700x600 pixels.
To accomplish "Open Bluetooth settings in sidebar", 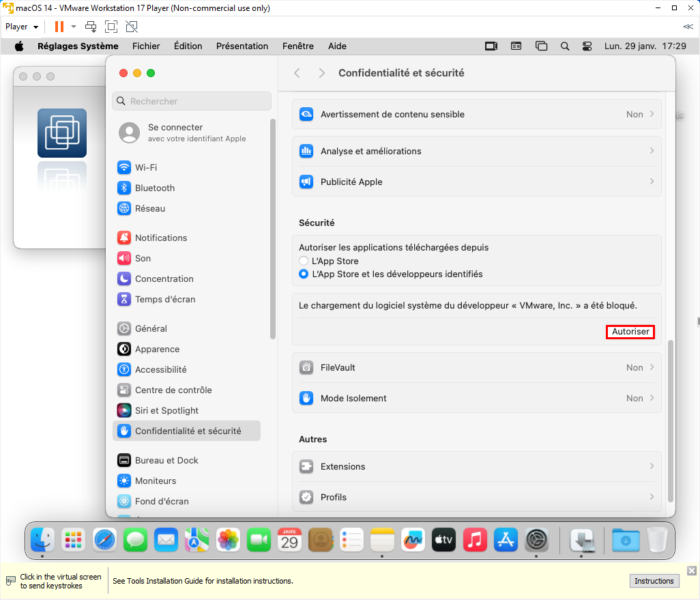I will [x=187, y=188].
